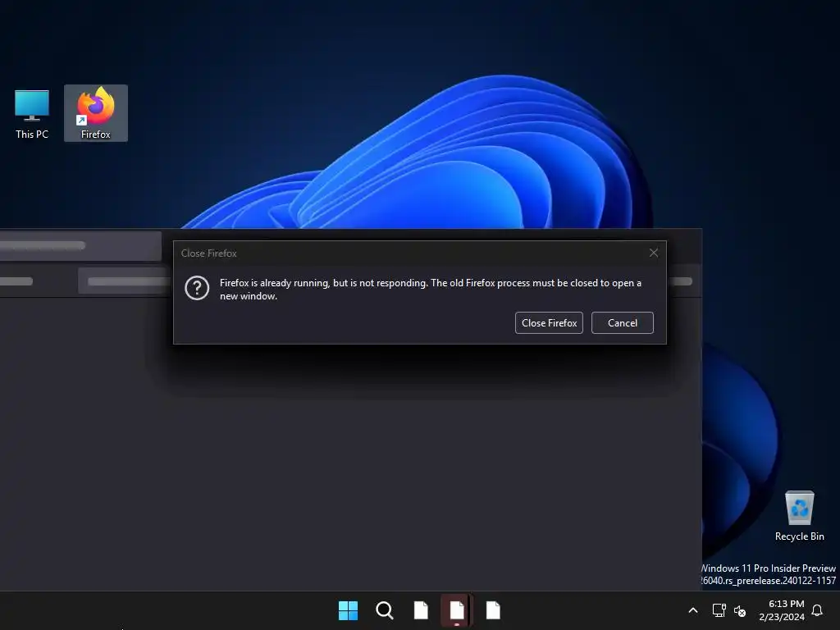Click the last blank-page taskbar app icon
The image size is (840, 630).
[493, 610]
